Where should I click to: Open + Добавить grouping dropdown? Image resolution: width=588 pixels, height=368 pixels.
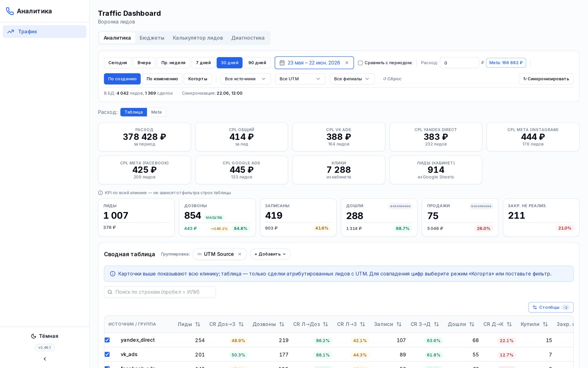tap(270, 254)
